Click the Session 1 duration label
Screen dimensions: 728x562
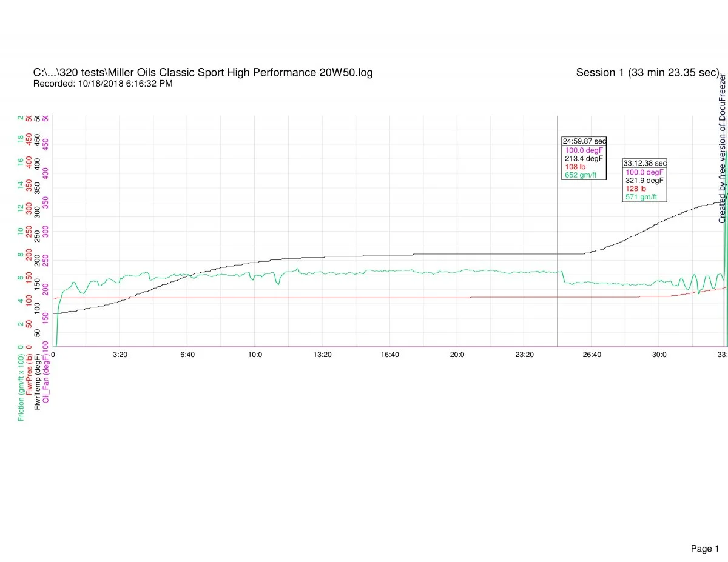tap(647, 73)
